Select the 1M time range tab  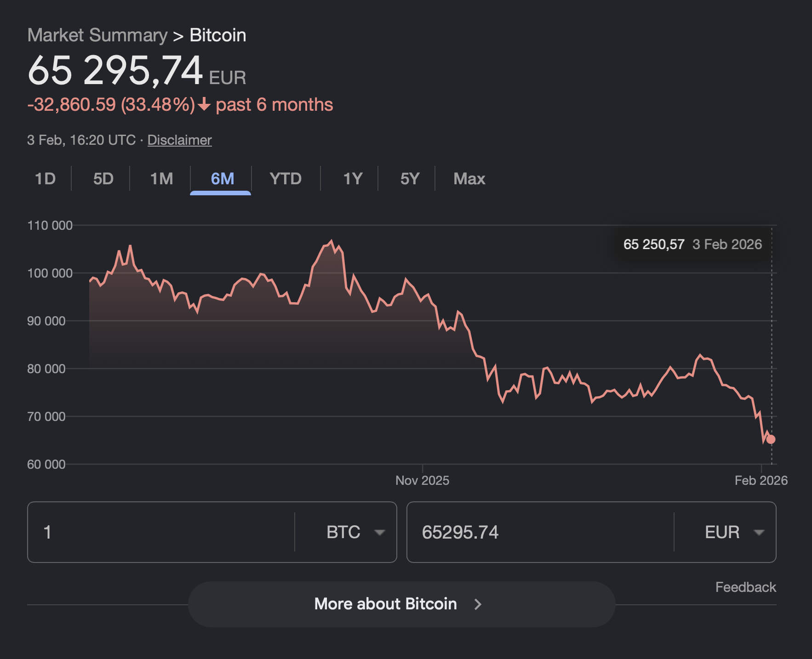(161, 178)
